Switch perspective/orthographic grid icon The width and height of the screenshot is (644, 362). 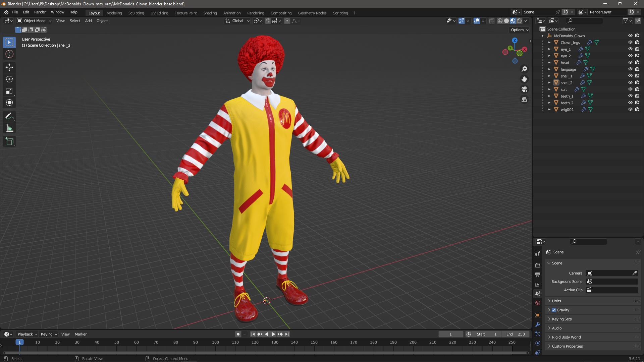524,100
